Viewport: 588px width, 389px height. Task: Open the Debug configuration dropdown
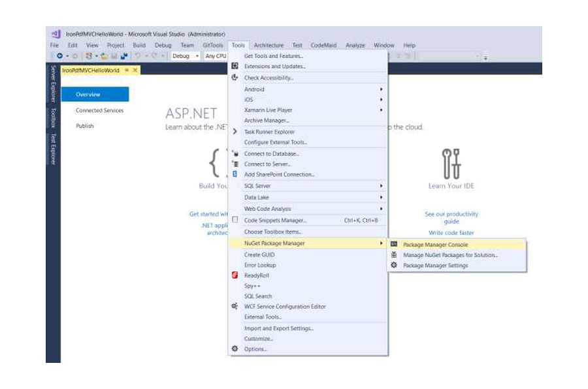click(186, 56)
